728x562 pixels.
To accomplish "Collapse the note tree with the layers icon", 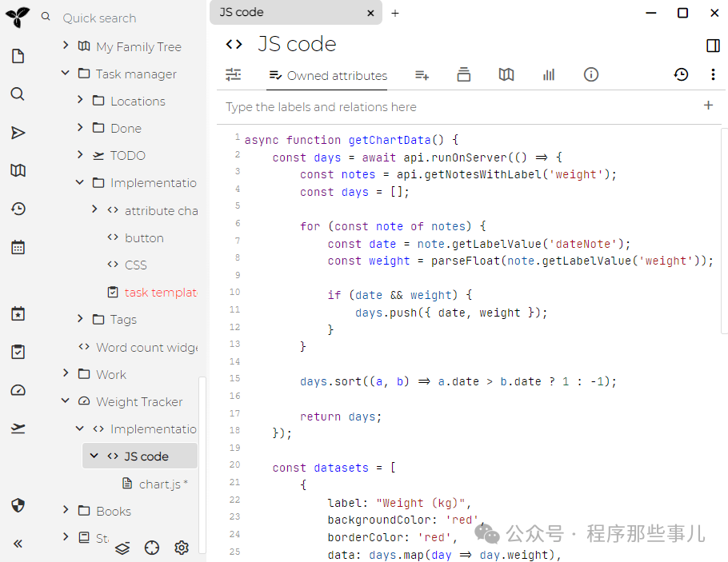I will [x=122, y=548].
